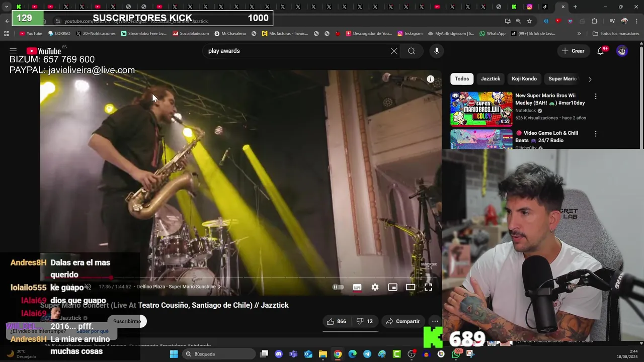
Task: Select the Koji Kondo filter chip
Action: pos(524,78)
